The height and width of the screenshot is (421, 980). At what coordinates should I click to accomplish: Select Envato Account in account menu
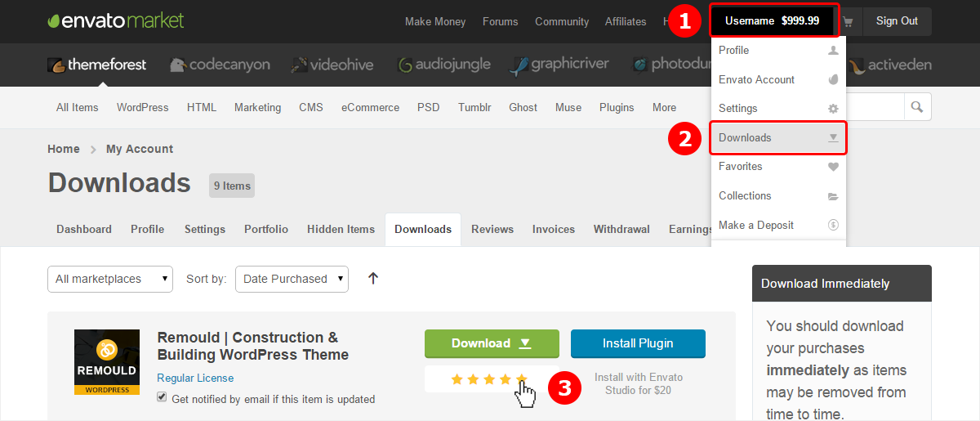pos(778,79)
